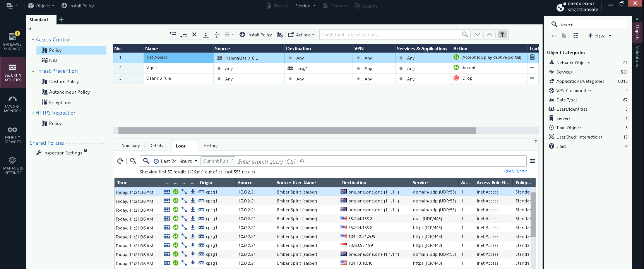Switch to the Summary tab
Viewport: 644px width, 269px height.
[x=131, y=146]
